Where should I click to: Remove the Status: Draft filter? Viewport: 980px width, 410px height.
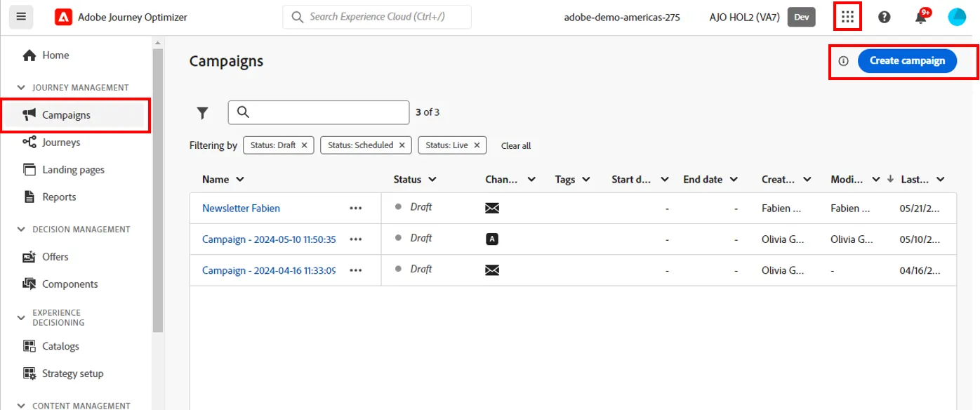[304, 145]
